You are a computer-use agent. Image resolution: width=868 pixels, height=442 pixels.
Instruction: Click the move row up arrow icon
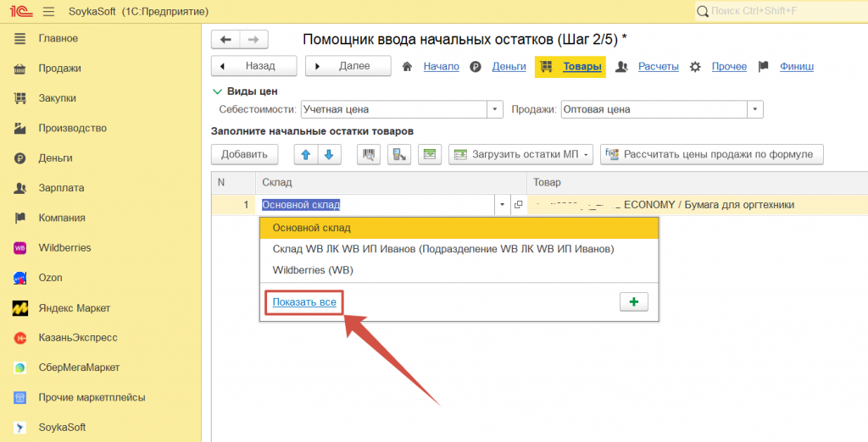tap(305, 154)
